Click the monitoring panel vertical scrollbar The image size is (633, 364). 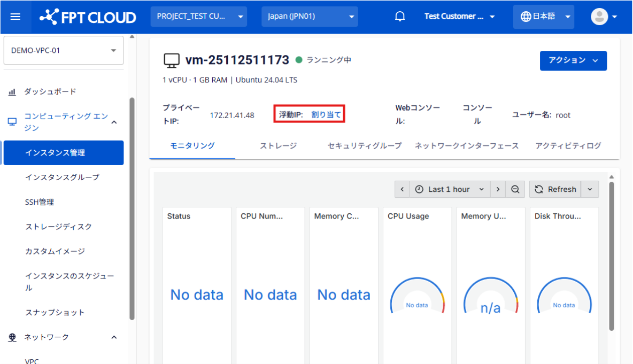(x=612, y=257)
